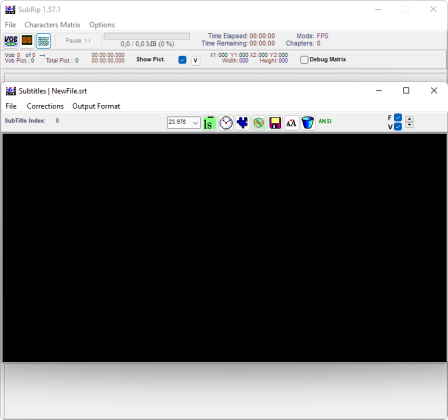Click the up arrow of the spinner

409,119
